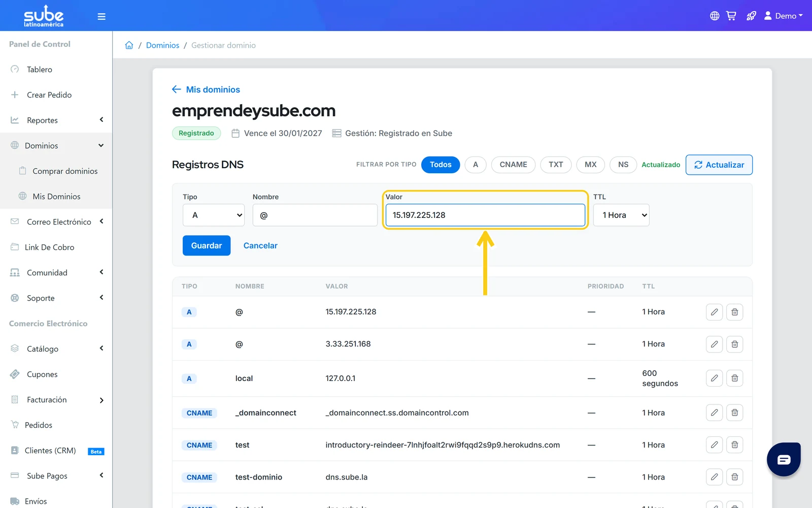Open the Demo user menu

pyautogui.click(x=784, y=16)
